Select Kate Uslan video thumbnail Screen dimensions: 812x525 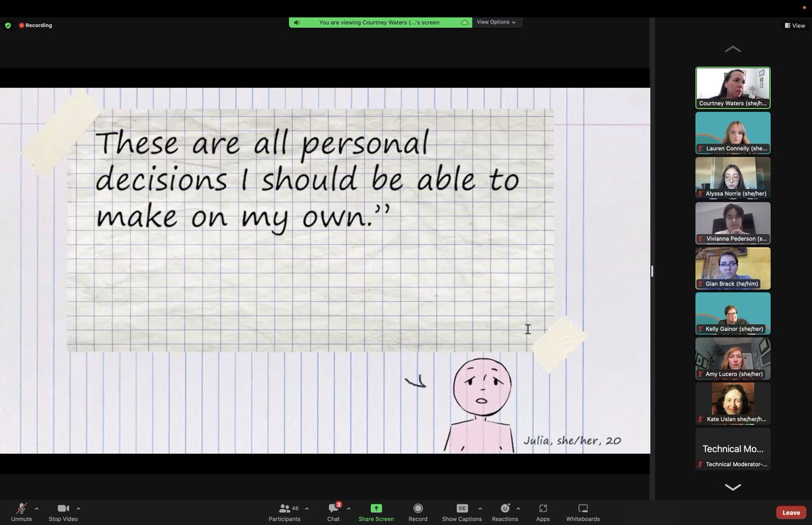(x=733, y=403)
